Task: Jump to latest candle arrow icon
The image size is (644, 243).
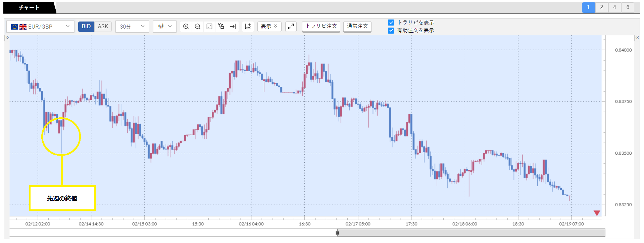Action: [x=233, y=26]
